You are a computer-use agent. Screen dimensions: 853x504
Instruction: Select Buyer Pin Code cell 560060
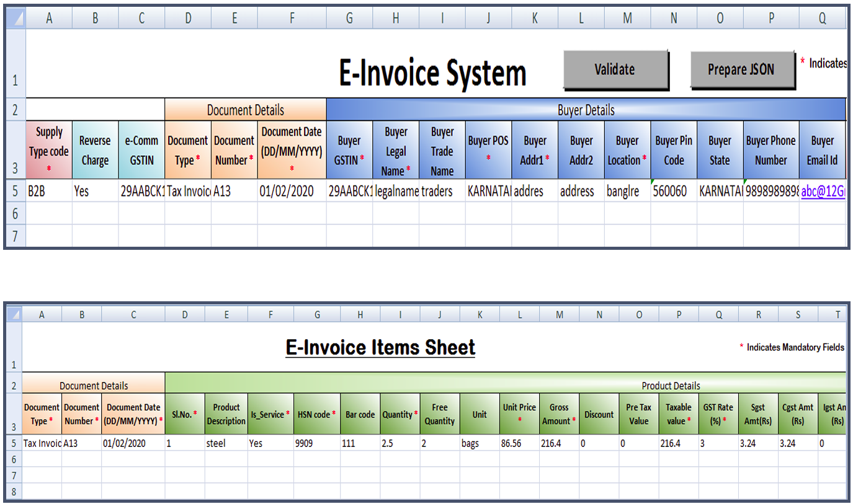(x=674, y=191)
